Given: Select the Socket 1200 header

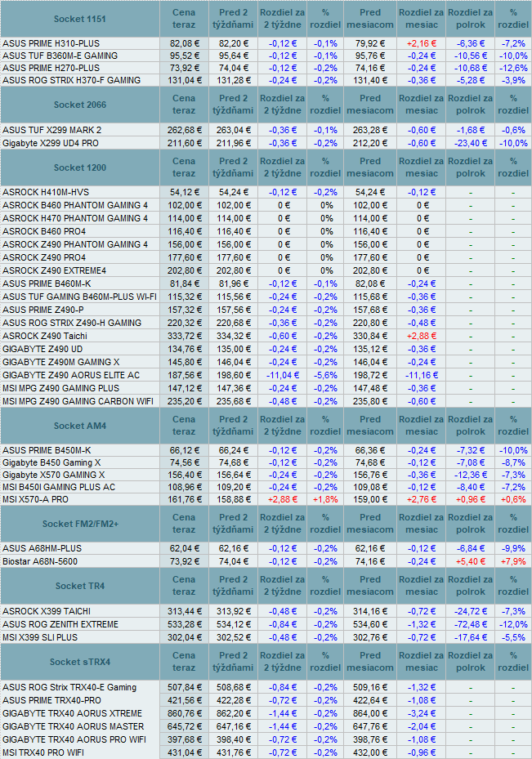Looking at the screenshot, I should coord(80,167).
